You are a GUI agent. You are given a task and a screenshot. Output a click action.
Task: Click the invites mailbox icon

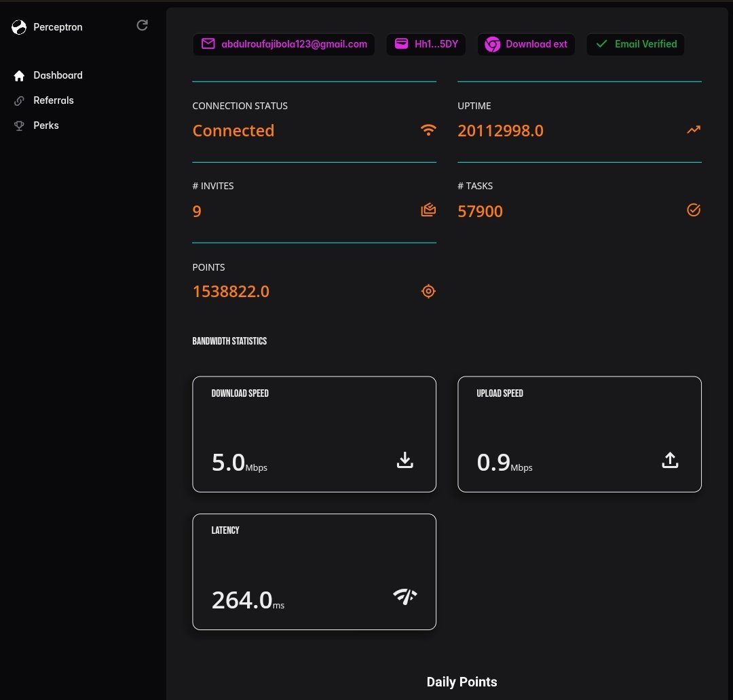click(x=428, y=210)
